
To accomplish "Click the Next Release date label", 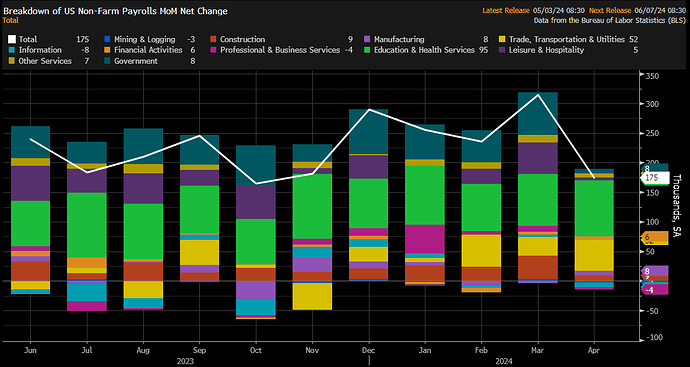I will click(x=660, y=10).
